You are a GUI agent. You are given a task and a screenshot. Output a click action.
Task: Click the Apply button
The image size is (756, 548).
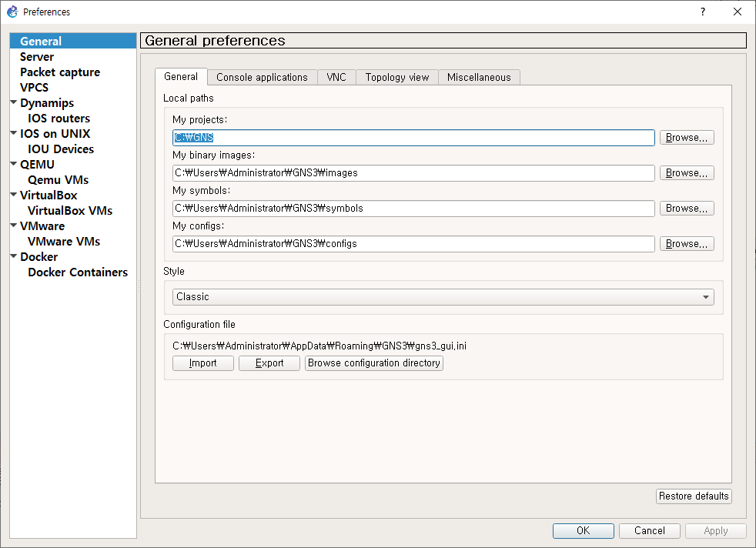tap(715, 530)
